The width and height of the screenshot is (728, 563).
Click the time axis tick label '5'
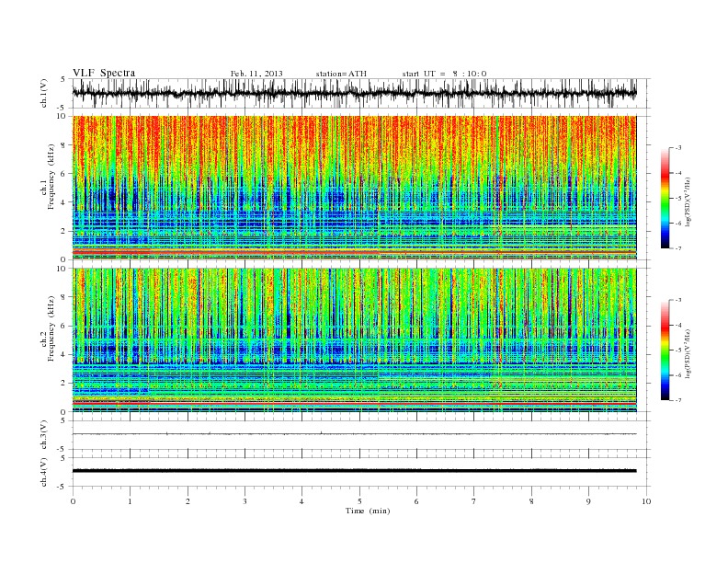point(359,501)
